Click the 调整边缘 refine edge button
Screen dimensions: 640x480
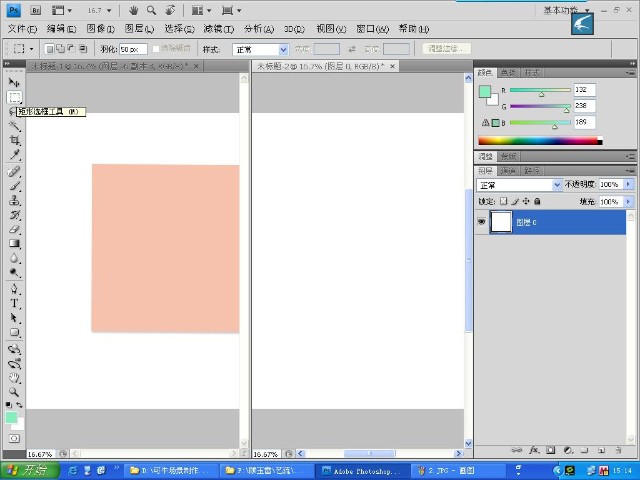click(x=446, y=49)
